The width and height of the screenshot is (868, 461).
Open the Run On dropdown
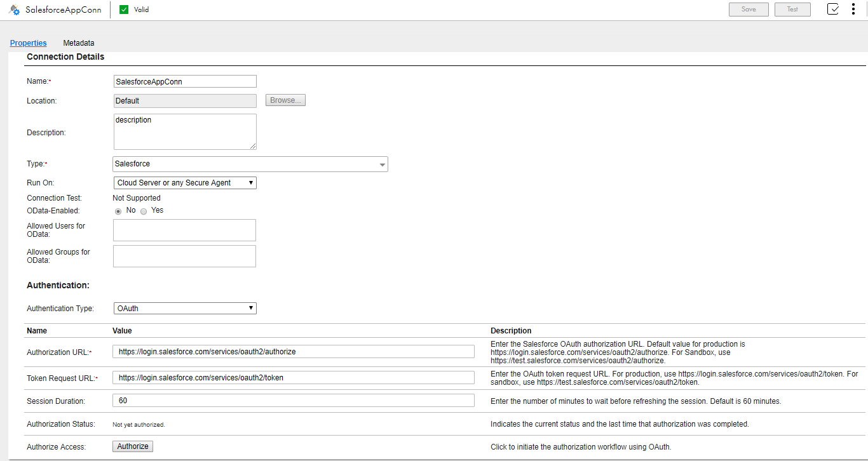(185, 183)
